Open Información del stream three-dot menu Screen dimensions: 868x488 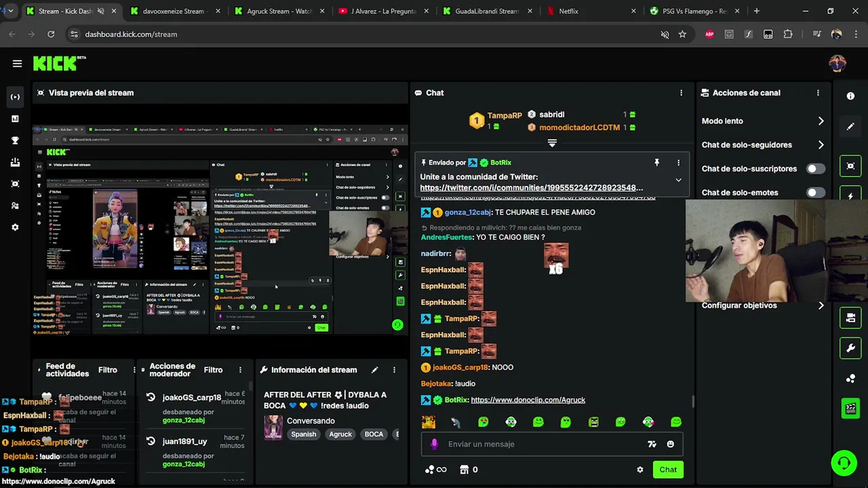[x=394, y=370]
